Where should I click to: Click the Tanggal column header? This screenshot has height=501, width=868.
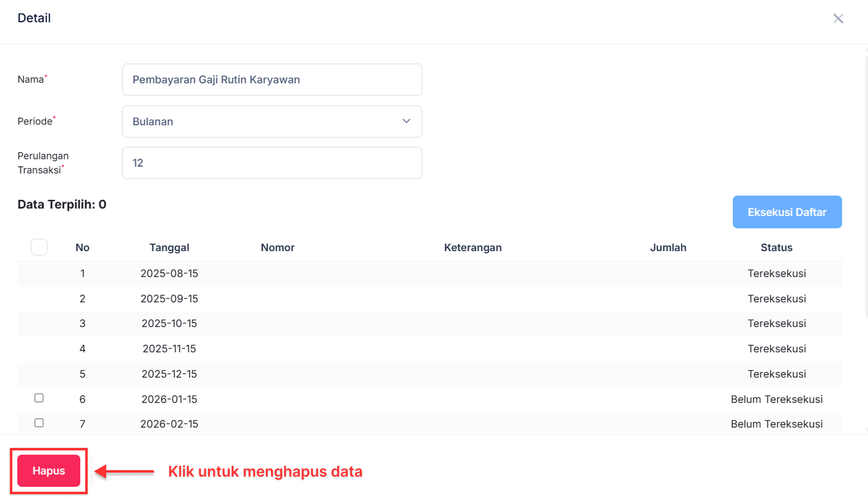tap(169, 247)
